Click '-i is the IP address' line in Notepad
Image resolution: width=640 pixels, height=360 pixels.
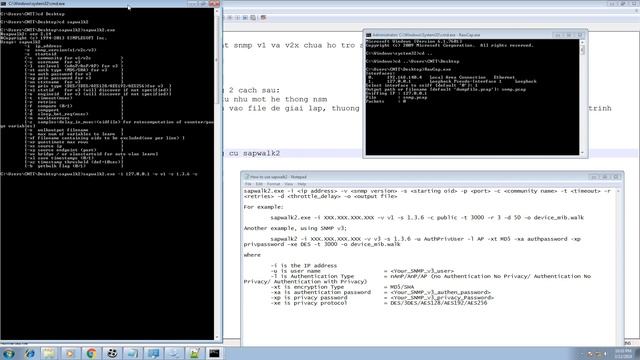[x=304, y=266]
